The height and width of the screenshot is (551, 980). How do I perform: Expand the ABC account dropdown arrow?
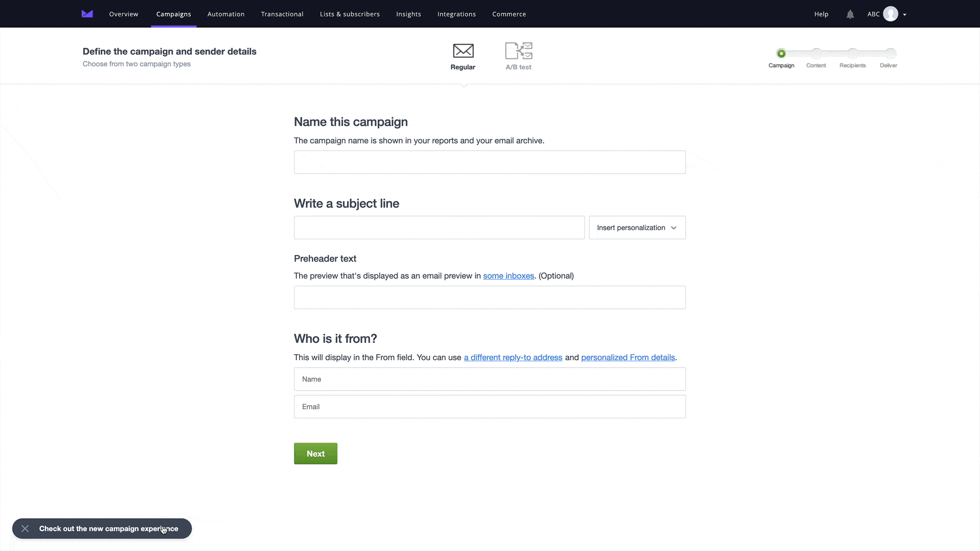(x=904, y=14)
